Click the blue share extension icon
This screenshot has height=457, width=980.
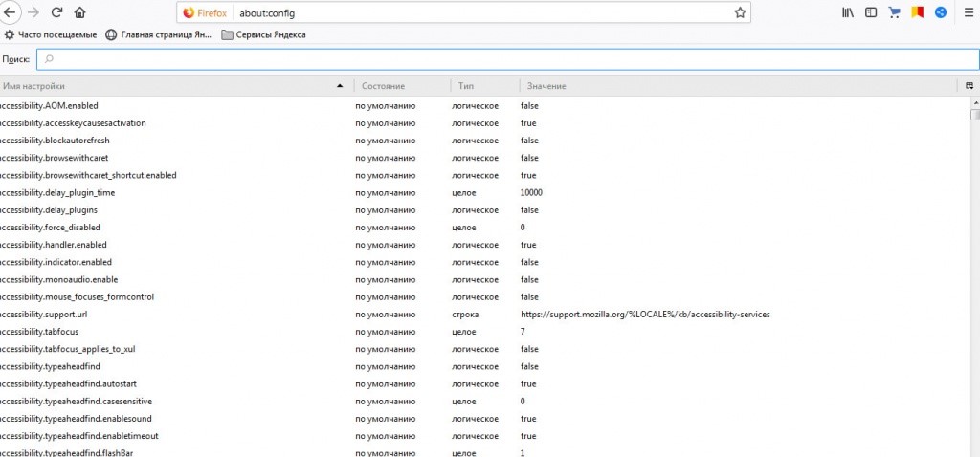click(x=941, y=13)
